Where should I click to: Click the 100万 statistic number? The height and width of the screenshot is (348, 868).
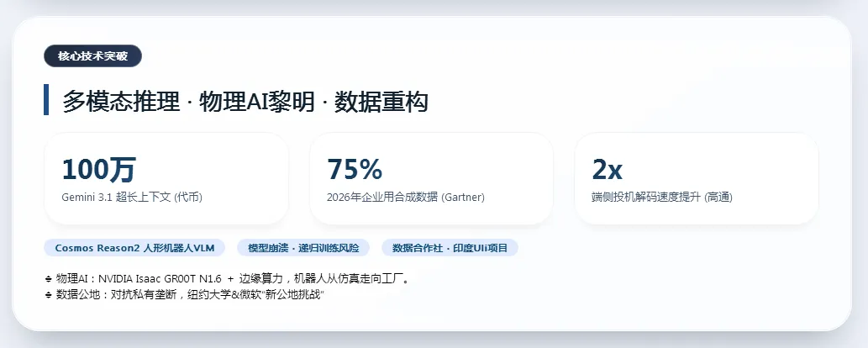[98, 170]
